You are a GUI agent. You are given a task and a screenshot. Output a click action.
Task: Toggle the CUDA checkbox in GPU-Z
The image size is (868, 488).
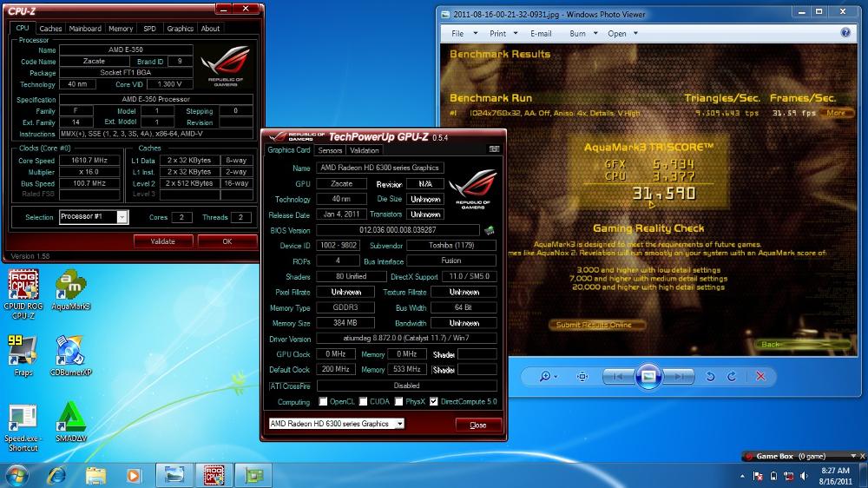363,401
